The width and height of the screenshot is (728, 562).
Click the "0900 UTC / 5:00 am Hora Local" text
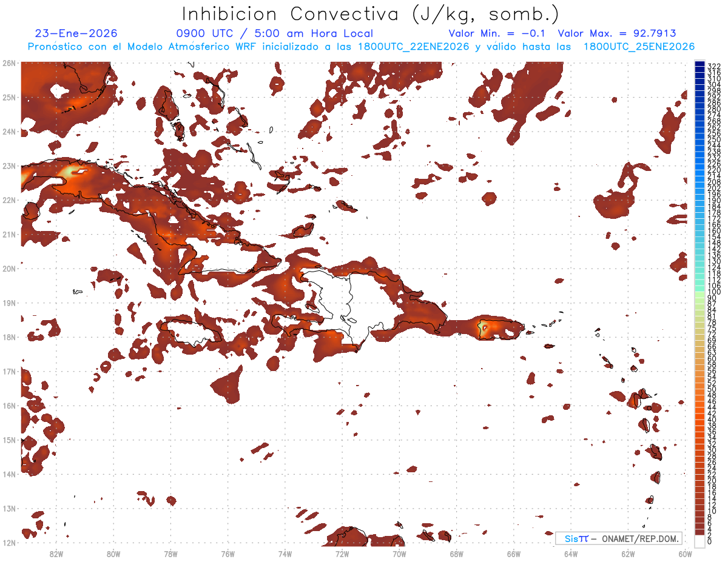point(274,33)
